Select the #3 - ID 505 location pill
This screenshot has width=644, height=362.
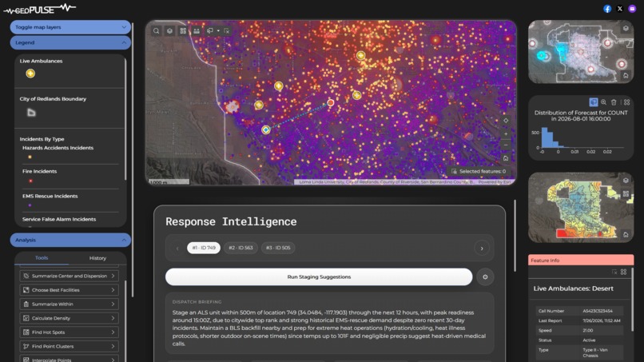tap(278, 248)
